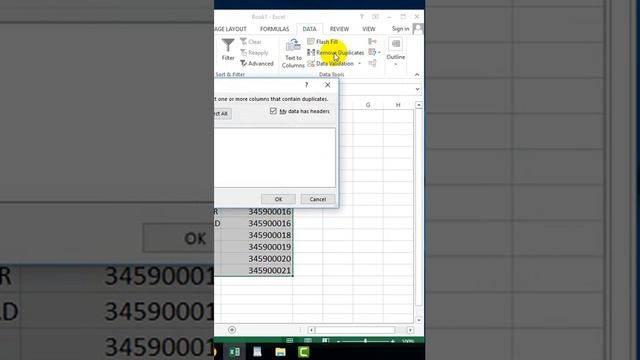Click the horizontal scroll right arrow

[x=410, y=330]
